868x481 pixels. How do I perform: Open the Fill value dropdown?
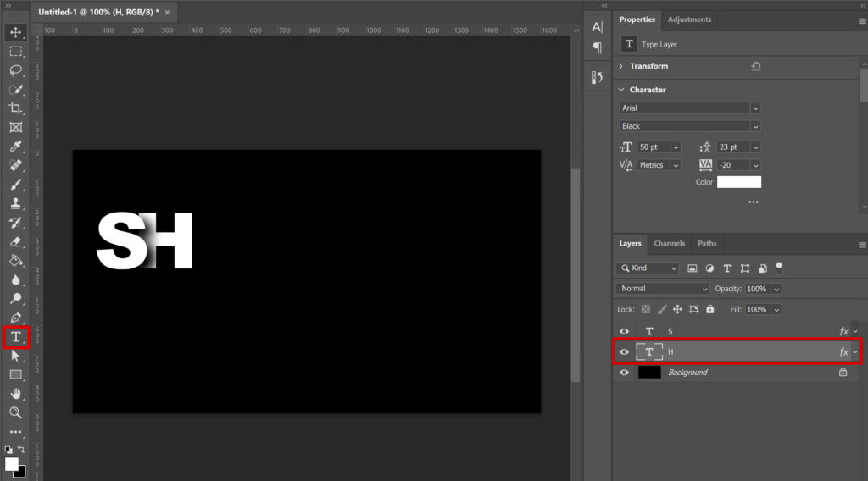point(776,310)
